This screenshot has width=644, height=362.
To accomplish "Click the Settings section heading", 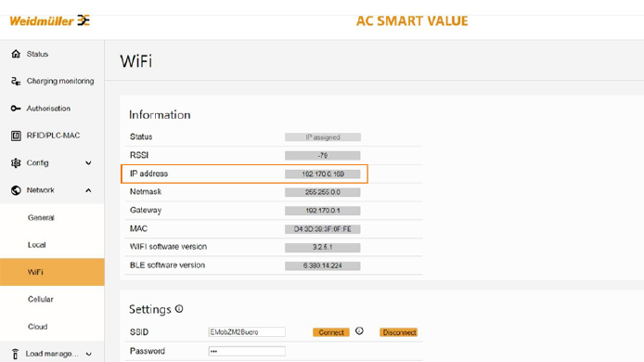I will click(150, 309).
